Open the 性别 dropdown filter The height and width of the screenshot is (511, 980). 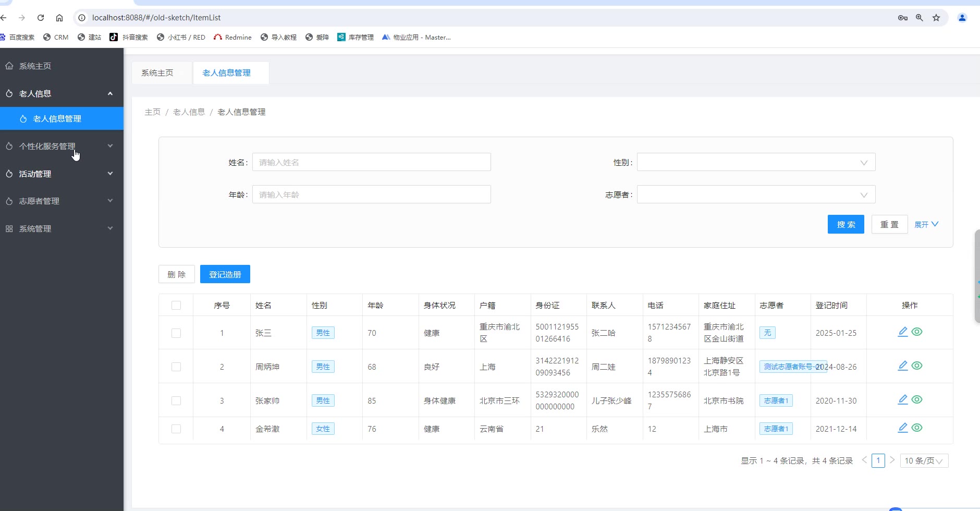click(x=755, y=162)
